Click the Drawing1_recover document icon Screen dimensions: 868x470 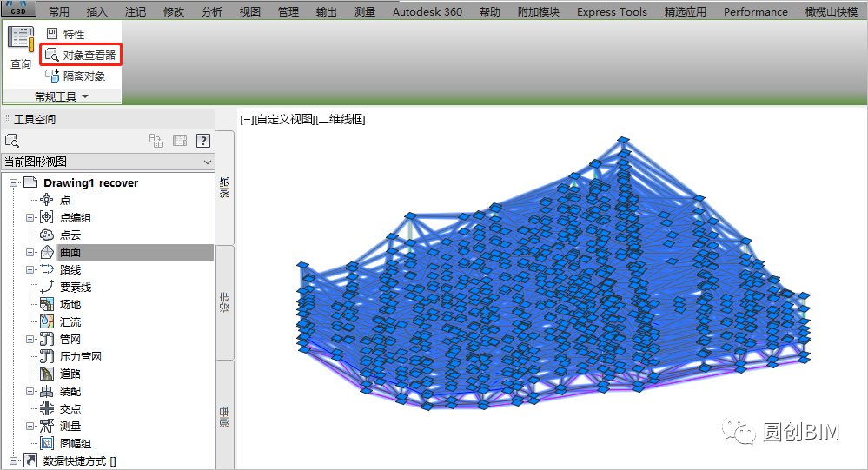[x=31, y=182]
